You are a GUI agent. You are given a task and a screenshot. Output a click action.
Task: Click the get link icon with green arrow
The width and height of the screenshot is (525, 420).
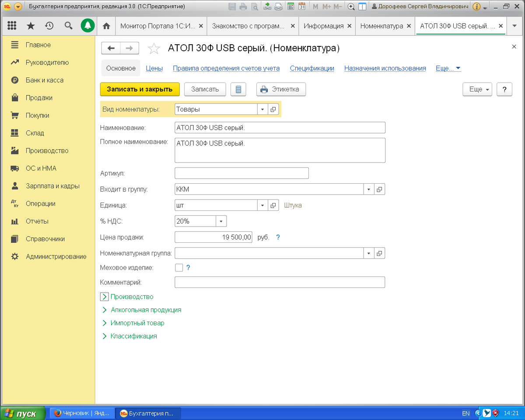pyautogui.click(x=267, y=7)
